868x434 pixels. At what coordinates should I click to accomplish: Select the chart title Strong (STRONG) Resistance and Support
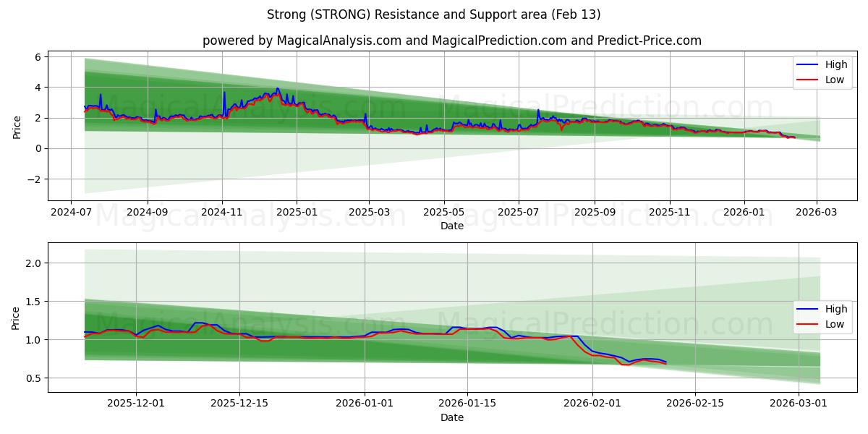434,16
